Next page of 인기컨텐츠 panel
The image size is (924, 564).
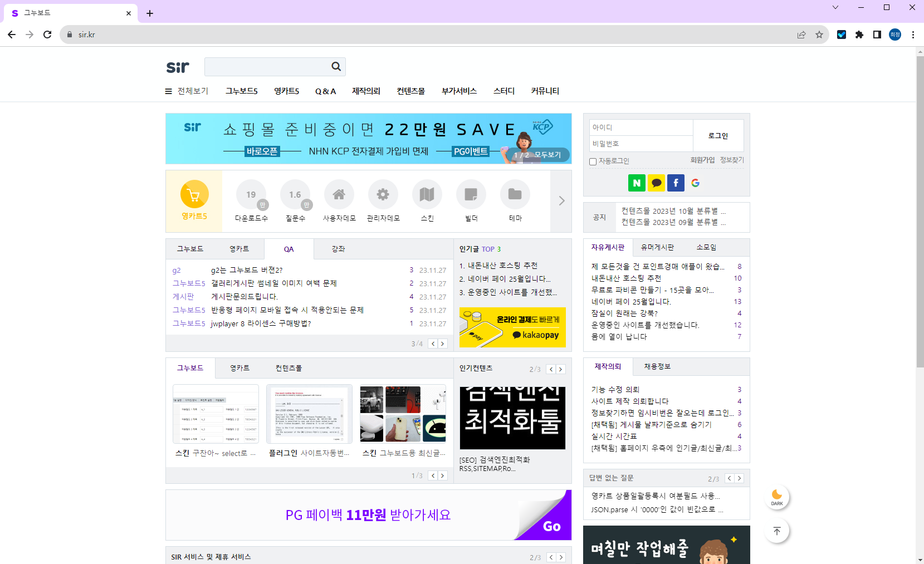[561, 369]
